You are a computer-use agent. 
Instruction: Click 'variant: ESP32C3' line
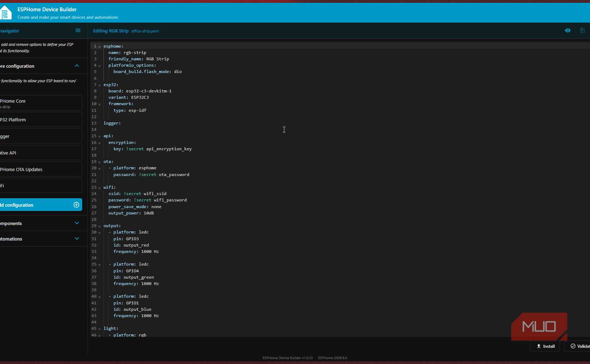[129, 97]
